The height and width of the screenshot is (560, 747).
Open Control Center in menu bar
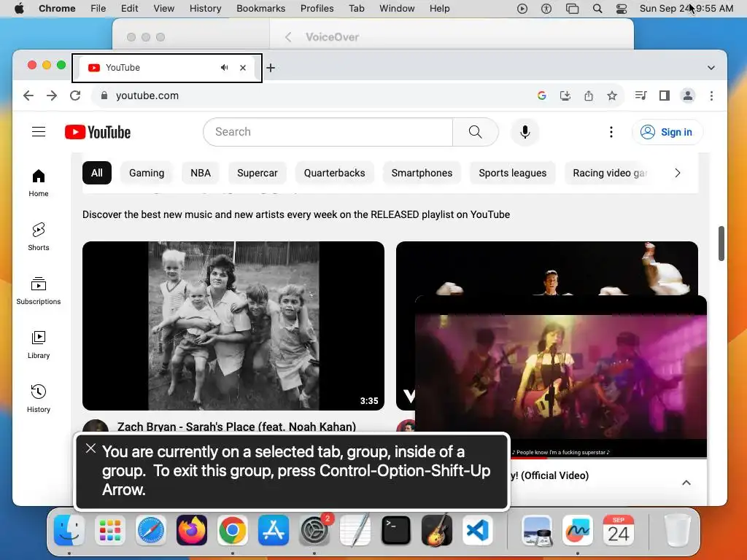pyautogui.click(x=622, y=9)
